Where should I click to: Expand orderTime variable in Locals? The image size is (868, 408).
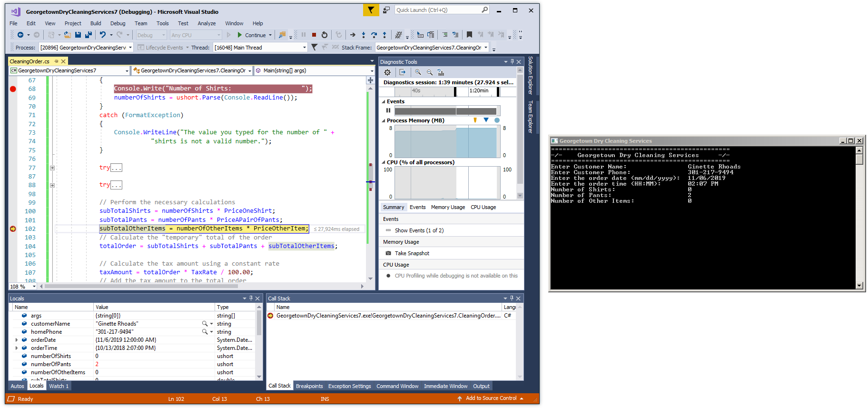coord(17,348)
